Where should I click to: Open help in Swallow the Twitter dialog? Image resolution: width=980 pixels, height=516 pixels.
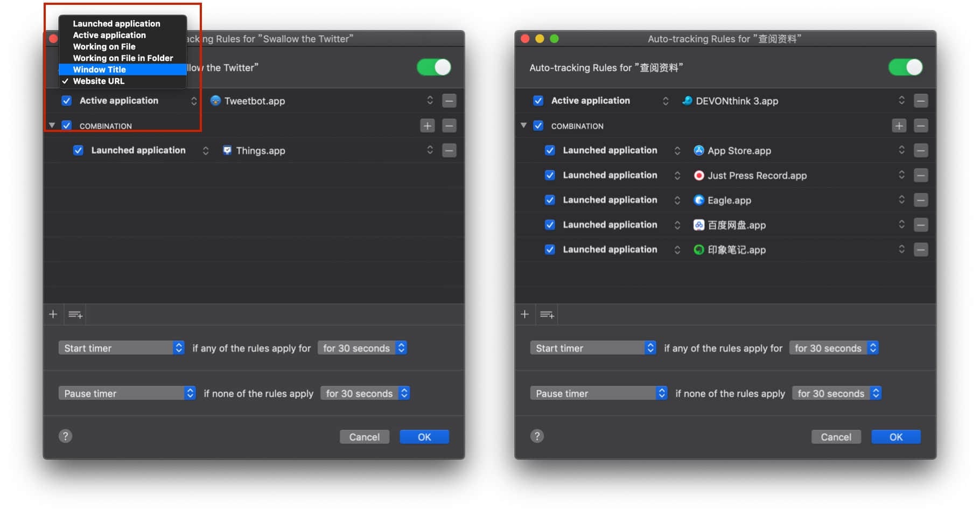[x=66, y=436]
